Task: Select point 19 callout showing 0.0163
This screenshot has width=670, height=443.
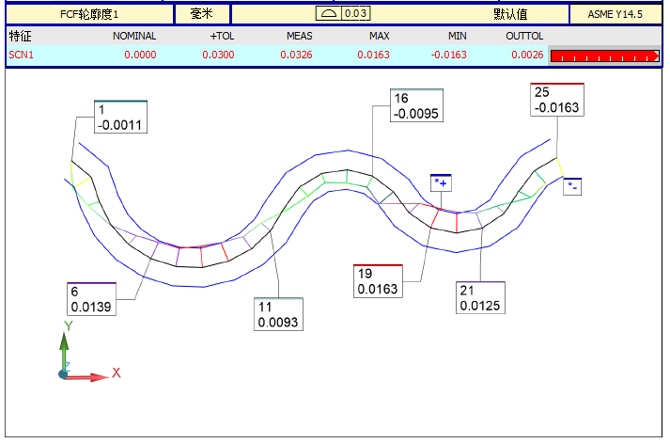Action: [x=377, y=282]
